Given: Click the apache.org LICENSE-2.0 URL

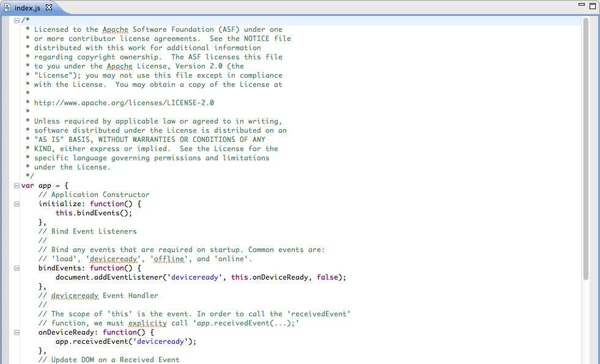Looking at the screenshot, I should point(124,102).
